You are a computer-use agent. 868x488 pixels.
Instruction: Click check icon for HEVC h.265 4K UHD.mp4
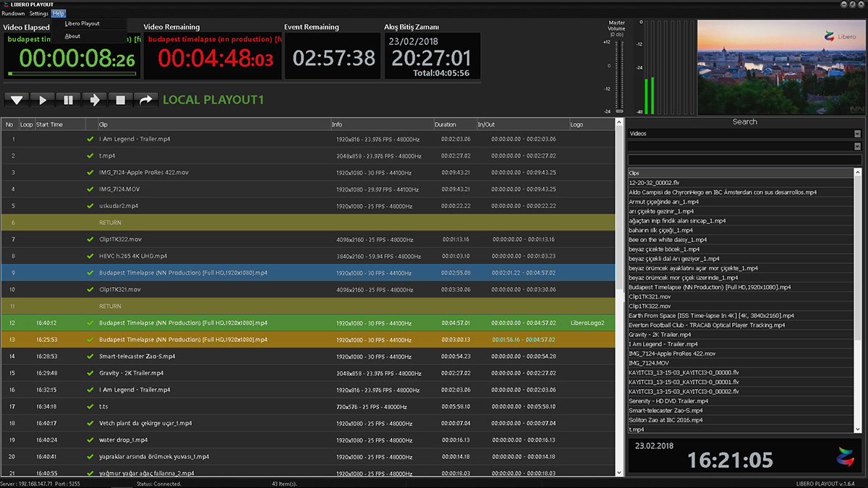point(90,256)
